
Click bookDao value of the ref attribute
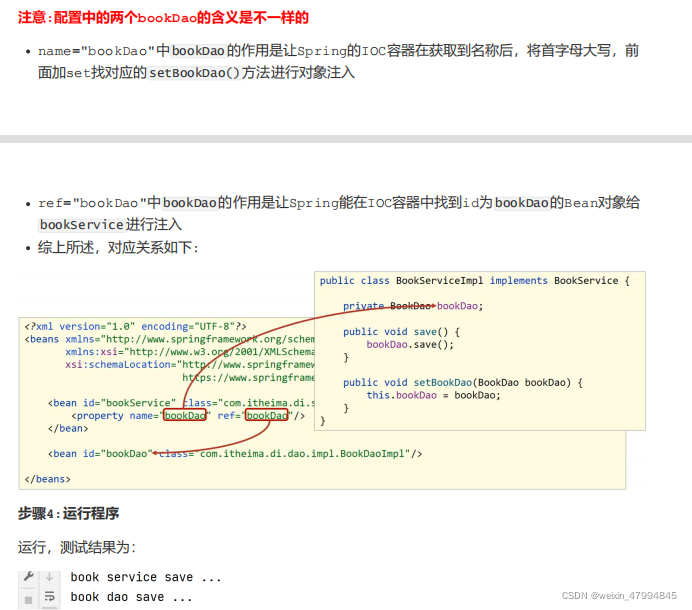267,415
